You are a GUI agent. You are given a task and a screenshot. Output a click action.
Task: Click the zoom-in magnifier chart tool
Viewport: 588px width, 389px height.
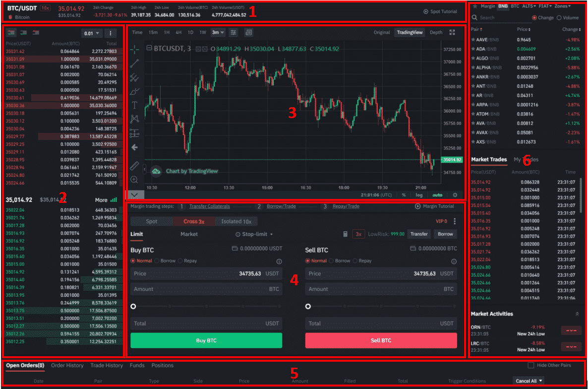pos(134,180)
